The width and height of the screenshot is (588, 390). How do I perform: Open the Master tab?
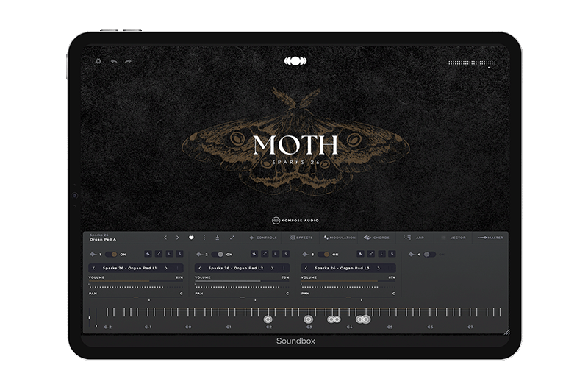pyautogui.click(x=491, y=238)
